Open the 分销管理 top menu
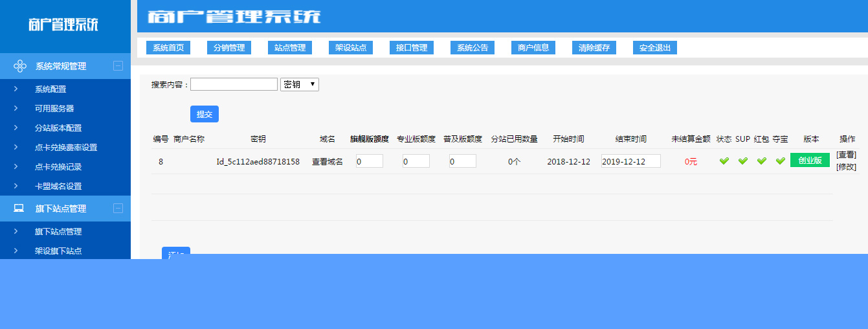Viewport: 868px width, 329px height. [x=228, y=48]
